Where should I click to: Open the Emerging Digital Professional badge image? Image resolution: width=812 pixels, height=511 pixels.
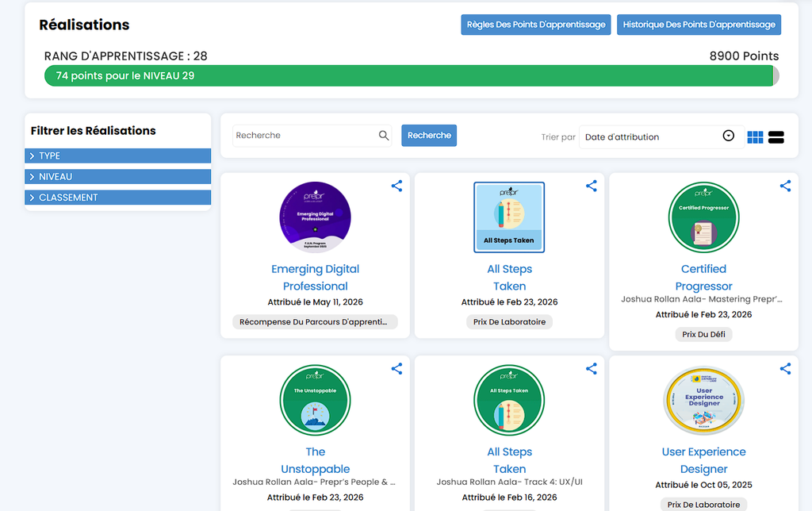(315, 217)
